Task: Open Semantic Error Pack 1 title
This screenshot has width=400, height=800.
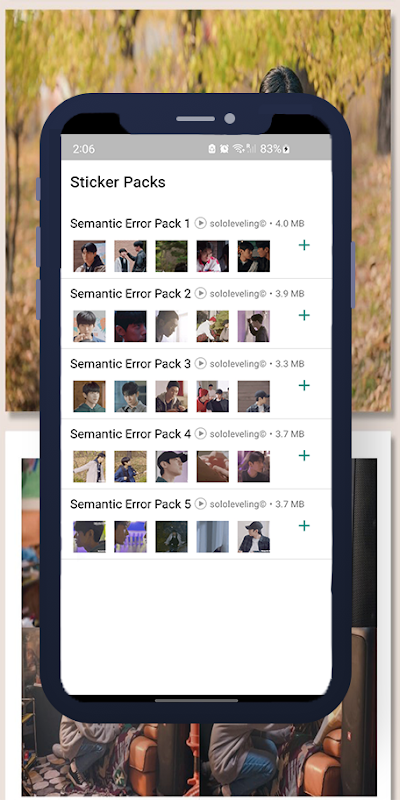Action: click(130, 223)
